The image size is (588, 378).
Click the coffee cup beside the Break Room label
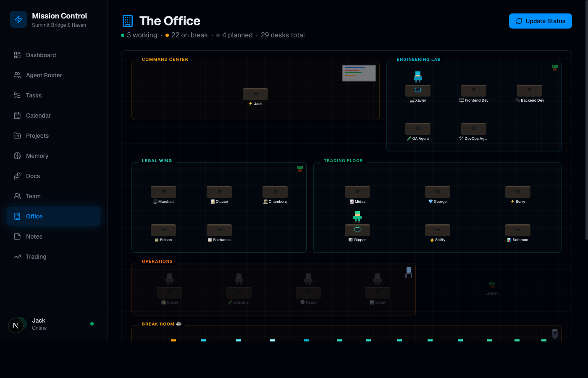pyautogui.click(x=178, y=324)
